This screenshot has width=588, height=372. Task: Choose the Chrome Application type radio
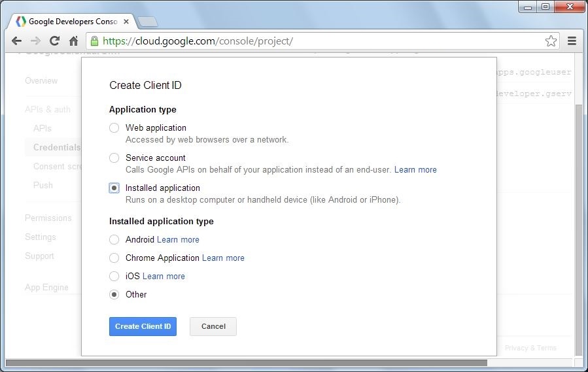click(114, 258)
